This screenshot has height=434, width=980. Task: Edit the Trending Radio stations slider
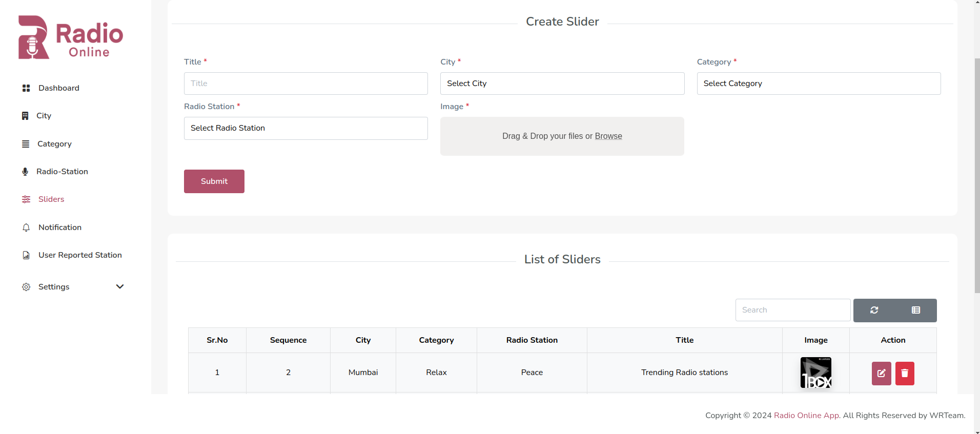881,373
